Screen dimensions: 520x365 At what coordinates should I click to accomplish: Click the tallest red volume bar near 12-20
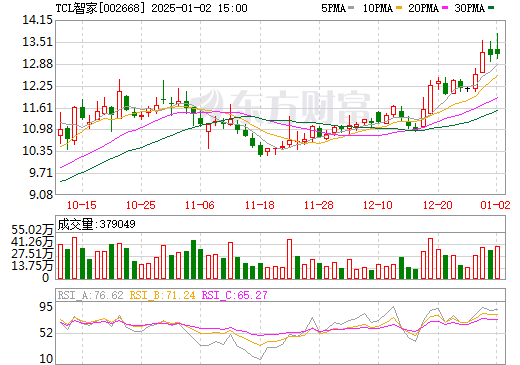tap(430, 258)
